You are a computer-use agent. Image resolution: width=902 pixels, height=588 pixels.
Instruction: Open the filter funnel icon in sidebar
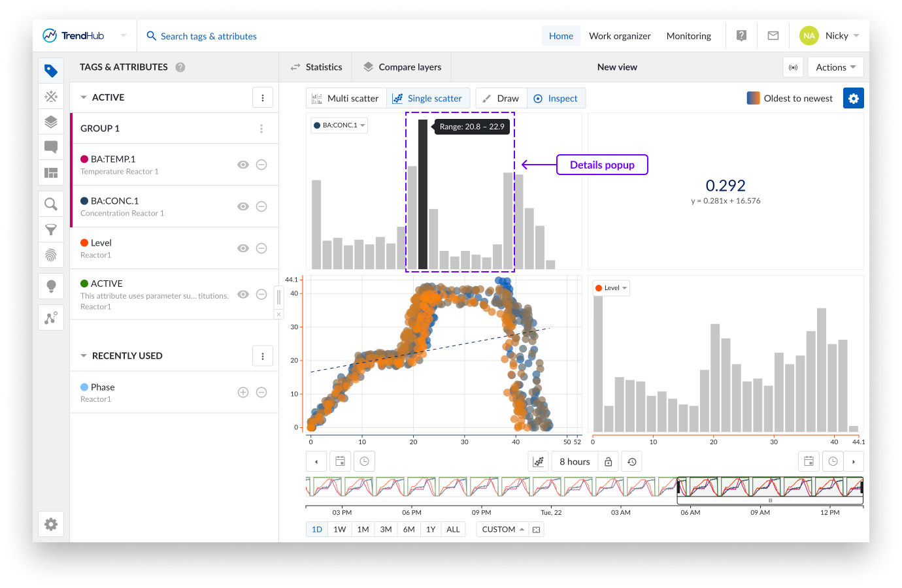51,229
